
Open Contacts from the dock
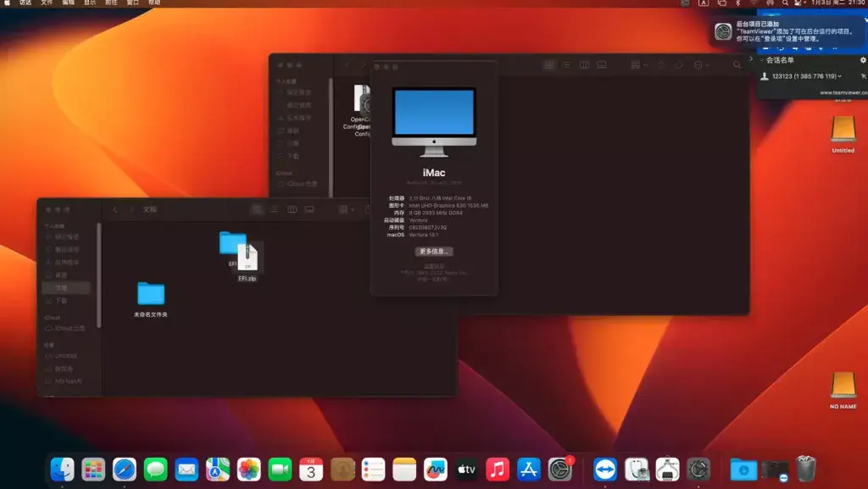(342, 470)
